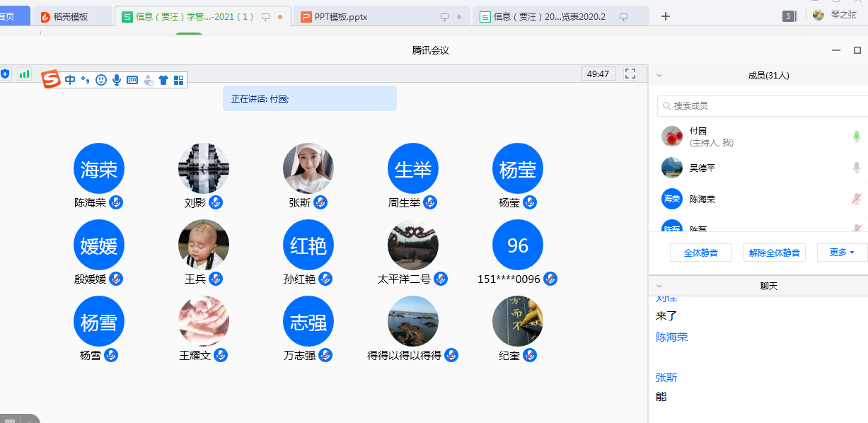Collapse the 聊天 chat panel chevron

pyautogui.click(x=659, y=286)
